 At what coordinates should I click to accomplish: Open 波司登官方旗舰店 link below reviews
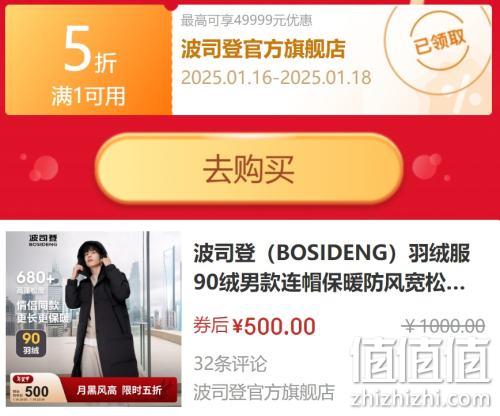(264, 392)
